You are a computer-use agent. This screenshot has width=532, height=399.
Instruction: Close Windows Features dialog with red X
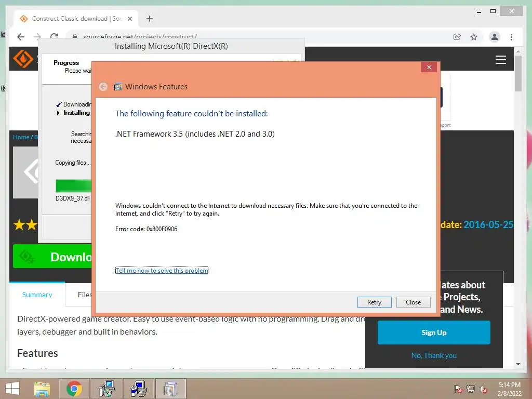[429, 67]
